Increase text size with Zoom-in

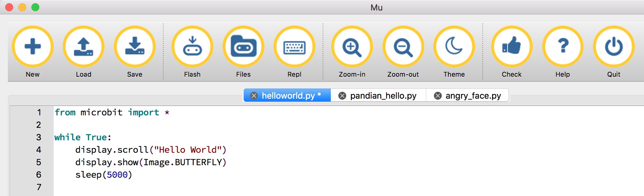(352, 47)
